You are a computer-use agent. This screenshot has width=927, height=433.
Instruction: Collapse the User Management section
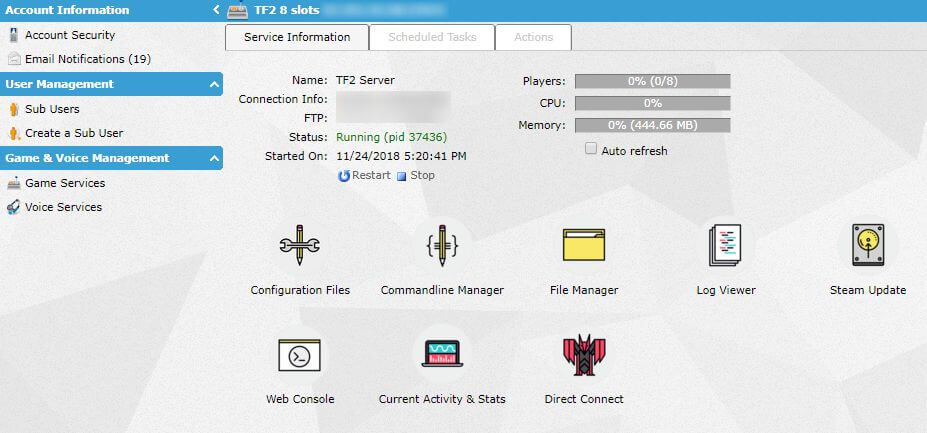(215, 85)
